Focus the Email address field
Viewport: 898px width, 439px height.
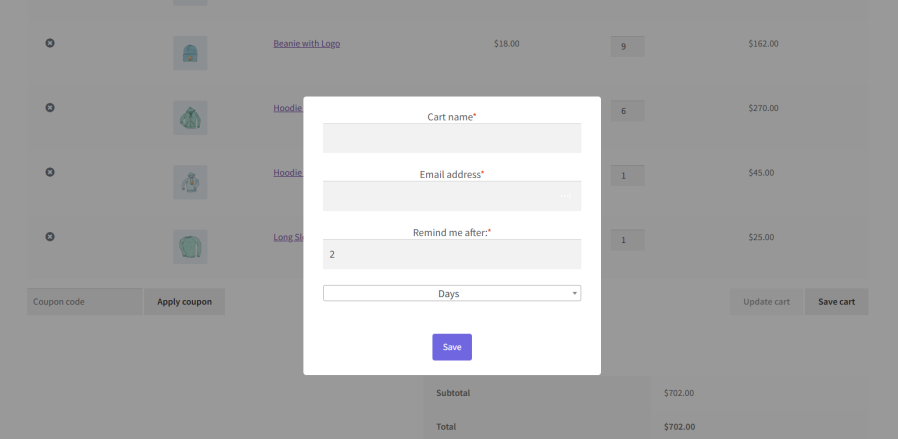pos(451,196)
